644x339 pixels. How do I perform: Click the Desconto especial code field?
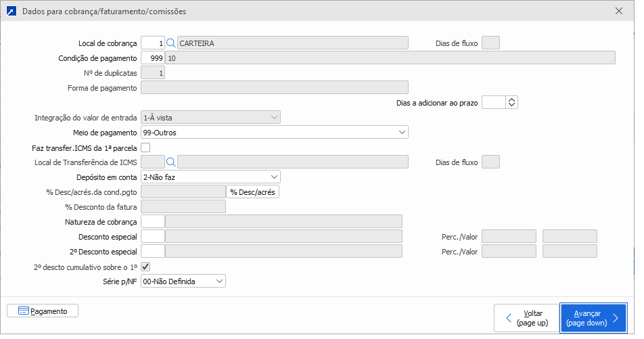pos(153,236)
